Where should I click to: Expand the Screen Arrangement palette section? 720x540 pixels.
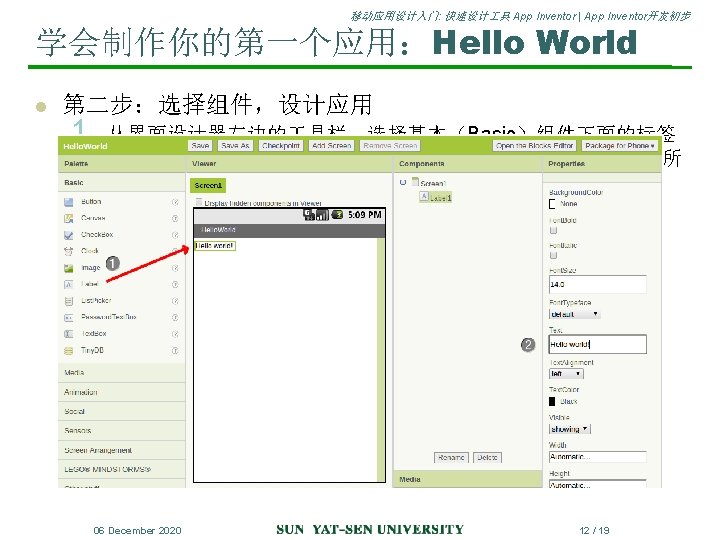tap(122, 450)
